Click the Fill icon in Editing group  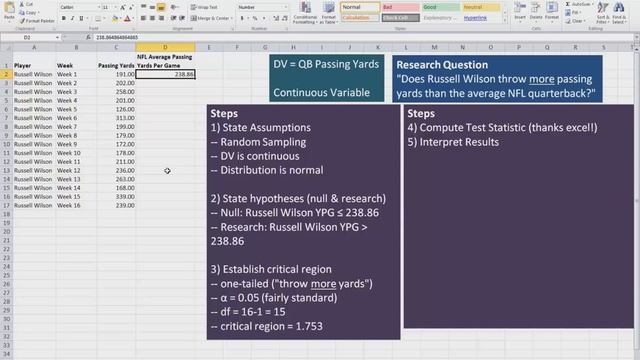coord(568,13)
